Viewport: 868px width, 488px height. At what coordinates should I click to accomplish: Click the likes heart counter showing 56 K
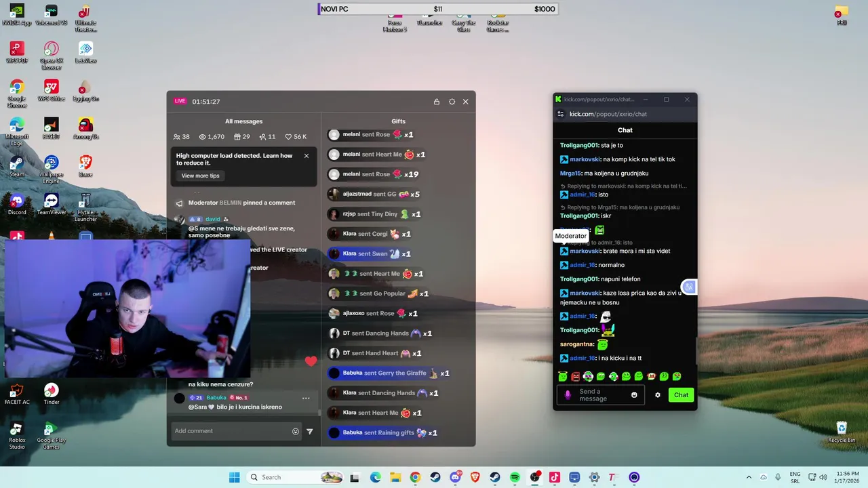coord(296,137)
